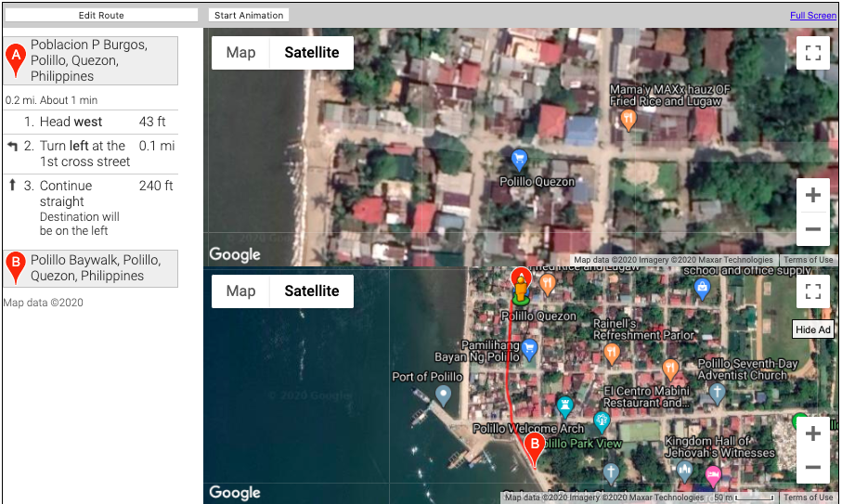Select the Polillo Park View tree icon
The image size is (842, 504).
(602, 421)
